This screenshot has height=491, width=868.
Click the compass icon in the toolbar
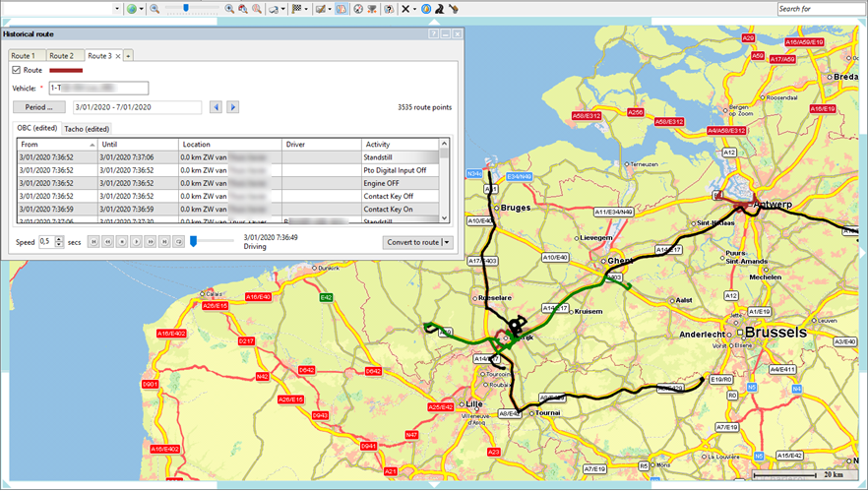tap(358, 8)
